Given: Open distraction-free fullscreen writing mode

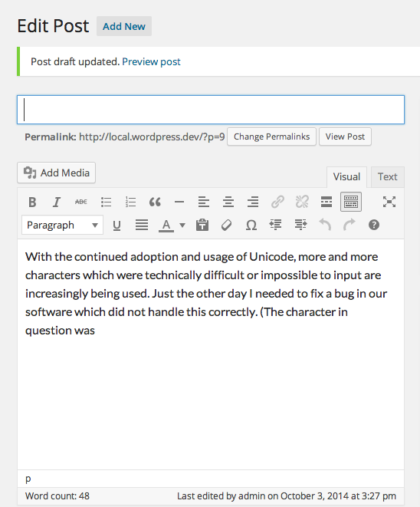Looking at the screenshot, I should 389,202.
